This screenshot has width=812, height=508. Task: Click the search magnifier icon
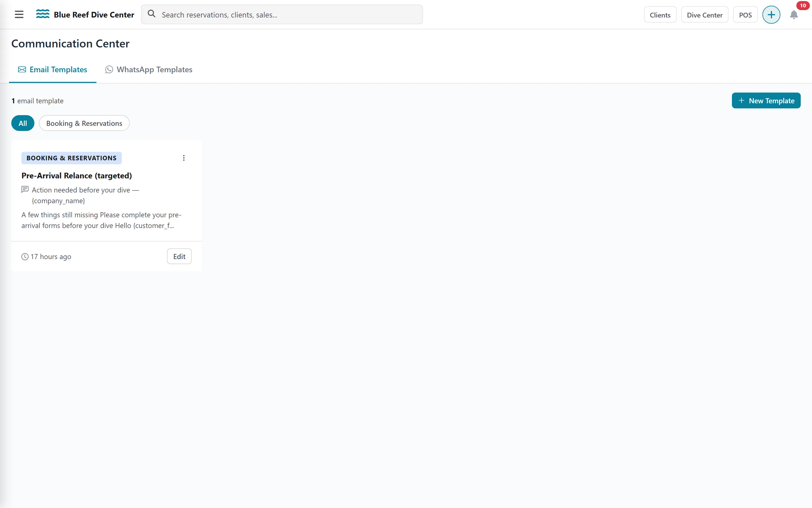152,14
